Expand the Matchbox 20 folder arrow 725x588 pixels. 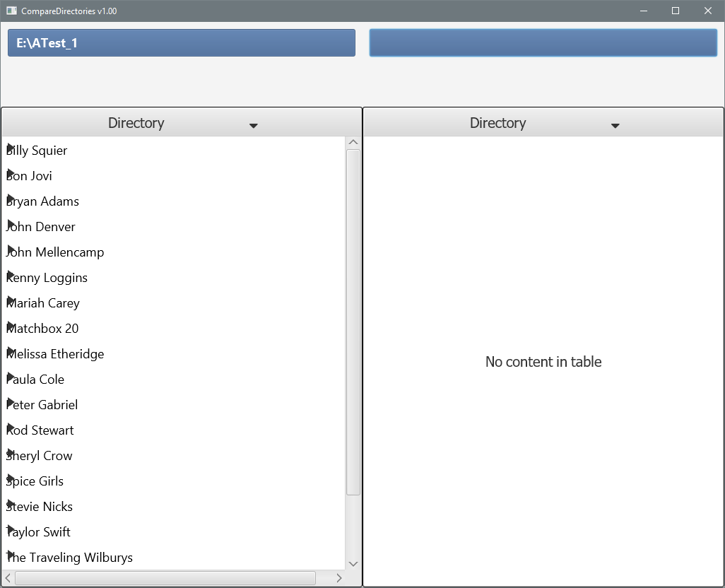tap(11, 326)
